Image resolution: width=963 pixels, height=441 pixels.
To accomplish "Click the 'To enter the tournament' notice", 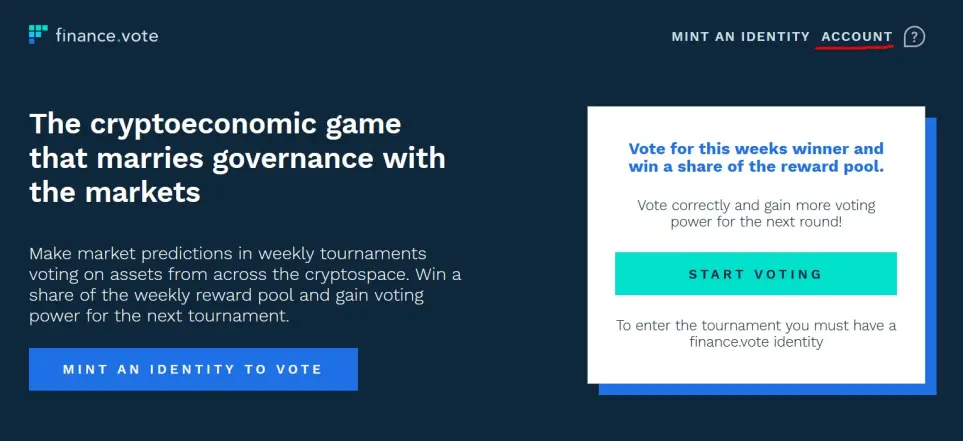I will 756,334.
